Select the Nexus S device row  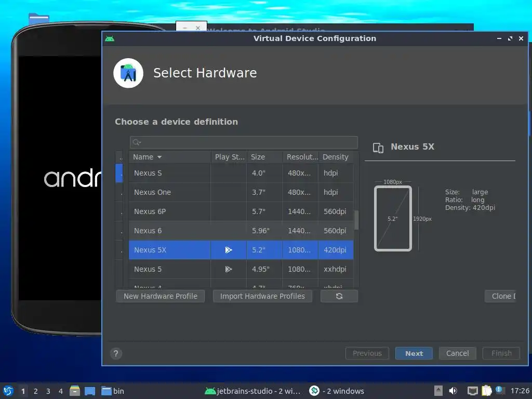[241, 173]
